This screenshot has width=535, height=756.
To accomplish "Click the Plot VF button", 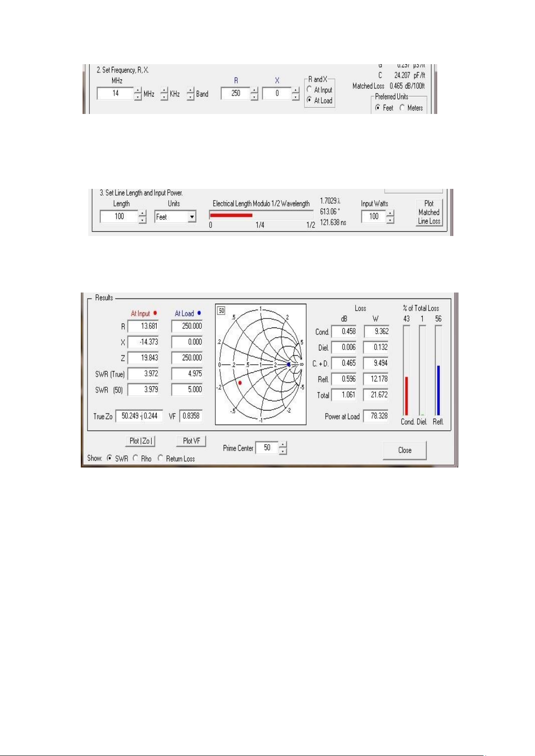I will (x=191, y=441).
